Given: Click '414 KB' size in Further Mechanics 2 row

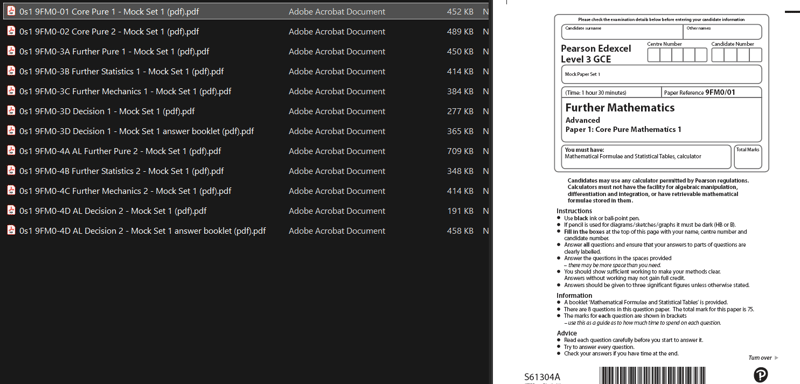Looking at the screenshot, I should (460, 191).
